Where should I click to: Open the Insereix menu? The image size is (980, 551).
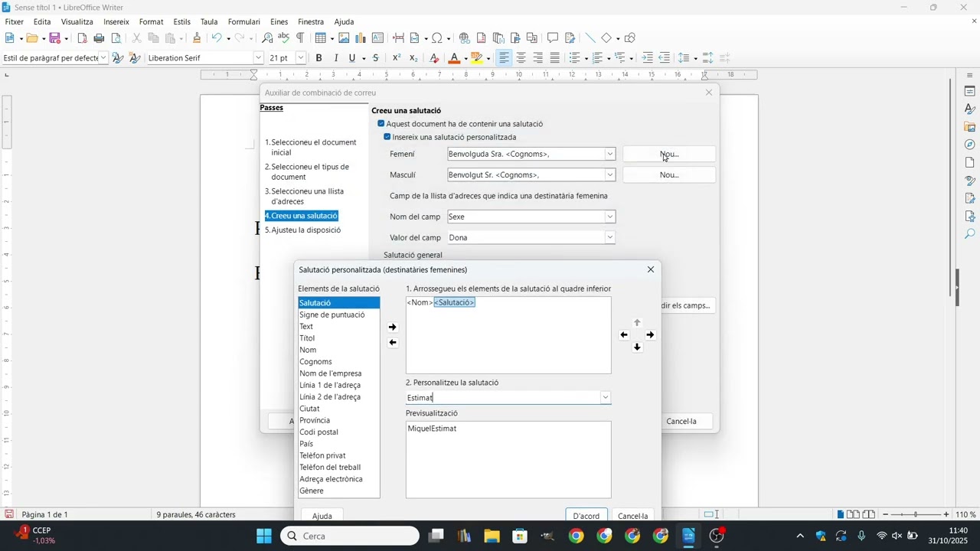pyautogui.click(x=116, y=22)
